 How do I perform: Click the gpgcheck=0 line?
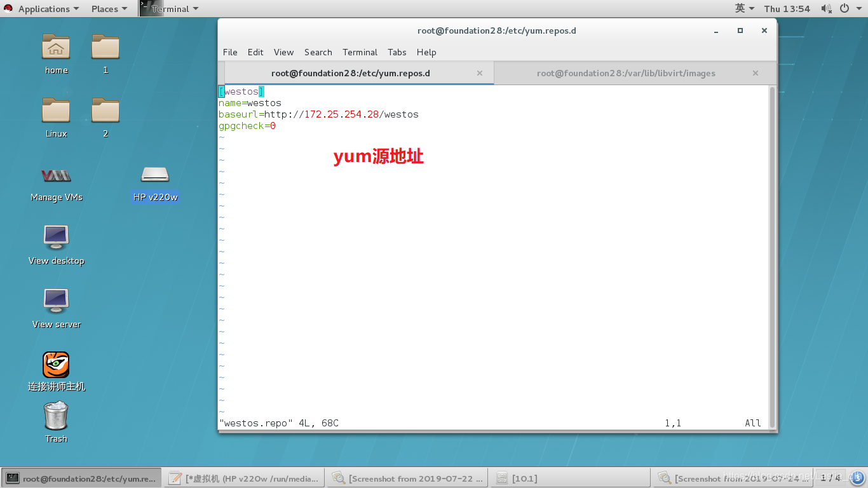[247, 126]
